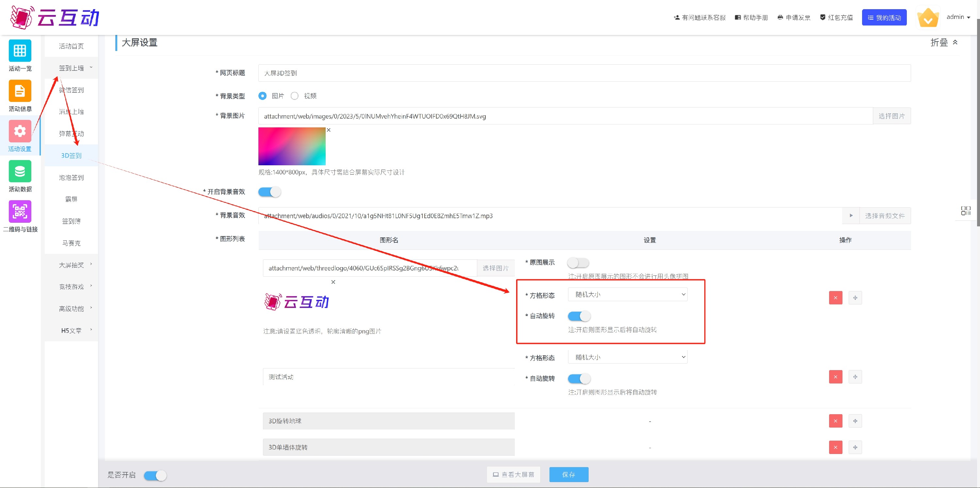Click 选择音频文件 button
This screenshot has width=980, height=488.
tap(885, 216)
